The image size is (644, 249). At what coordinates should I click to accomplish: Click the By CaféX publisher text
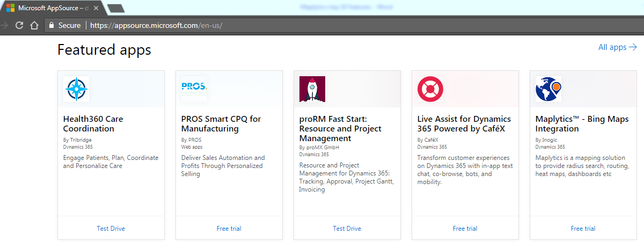point(428,140)
